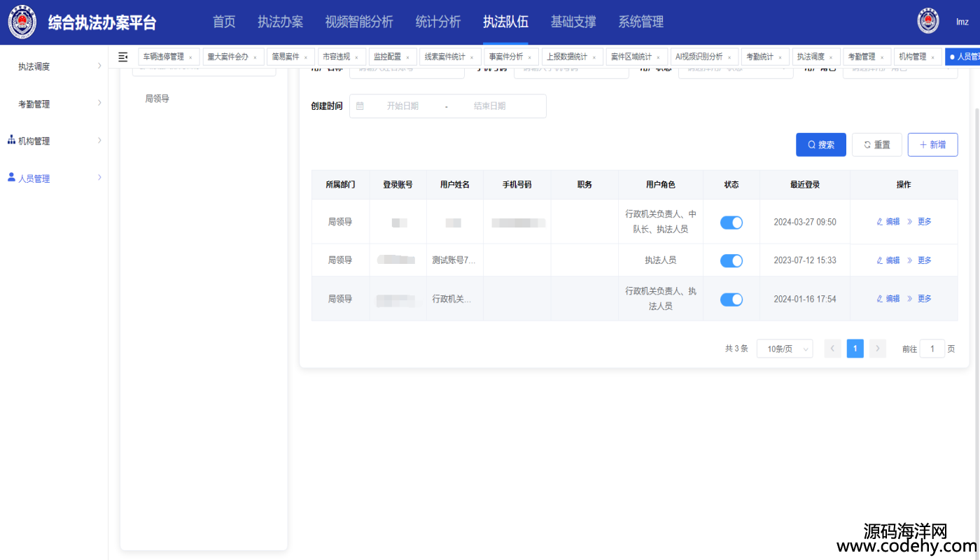Go to the previous page arrow
The height and width of the screenshot is (560, 980).
833,349
